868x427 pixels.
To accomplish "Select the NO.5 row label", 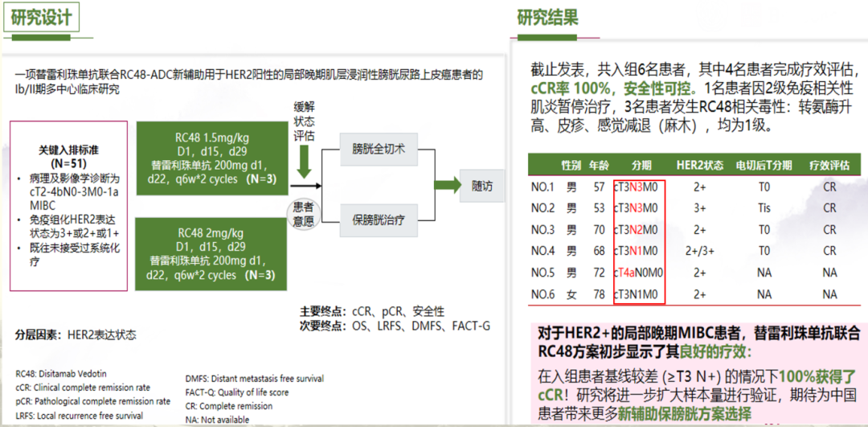I will (x=542, y=273).
